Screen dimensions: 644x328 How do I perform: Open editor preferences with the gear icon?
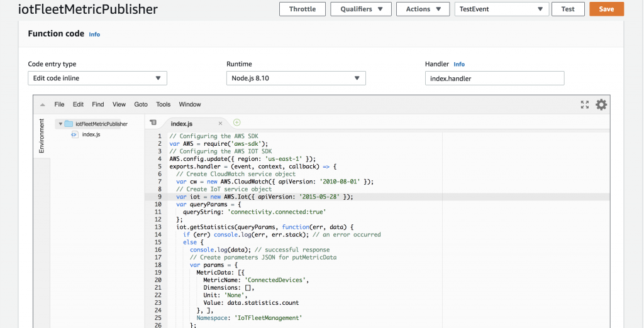click(x=601, y=105)
